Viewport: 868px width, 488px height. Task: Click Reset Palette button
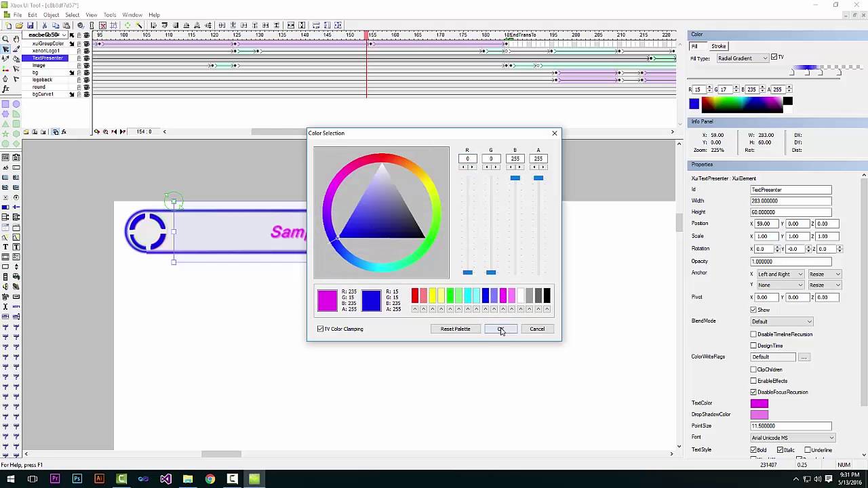point(455,329)
